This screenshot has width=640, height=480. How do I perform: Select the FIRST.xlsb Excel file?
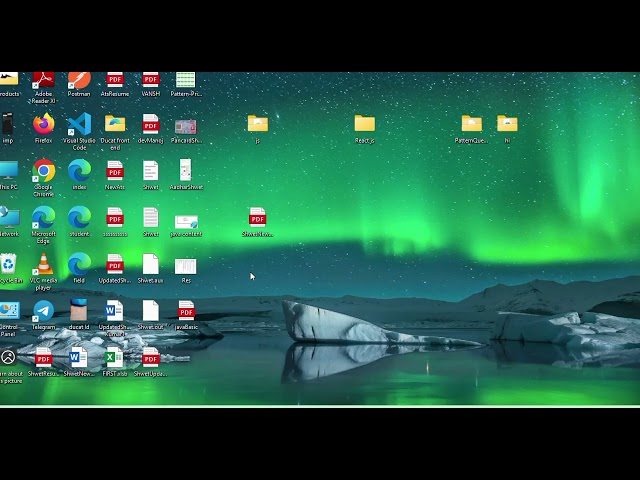coord(114,358)
